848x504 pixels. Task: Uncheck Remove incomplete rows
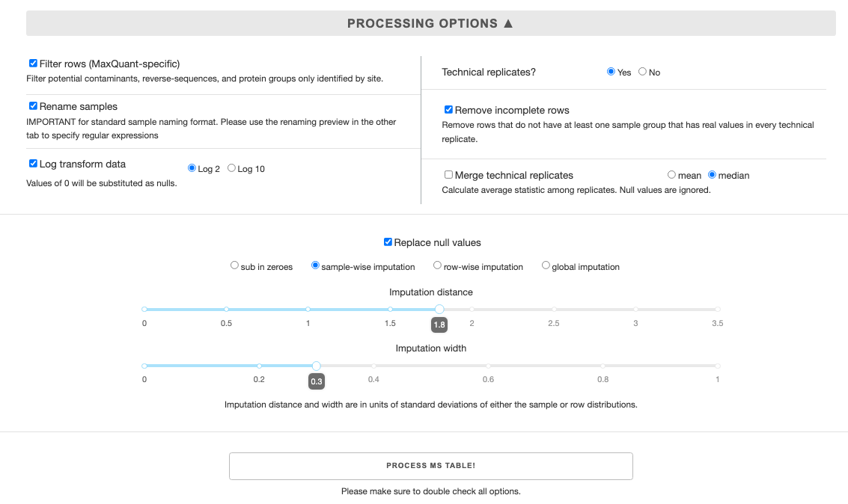pos(448,110)
